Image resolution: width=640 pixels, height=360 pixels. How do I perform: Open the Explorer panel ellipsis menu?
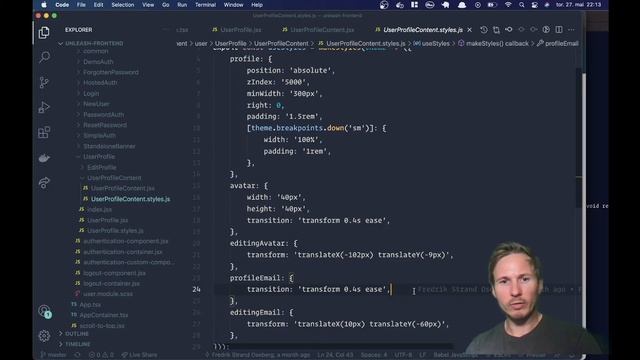pyautogui.click(x=165, y=30)
